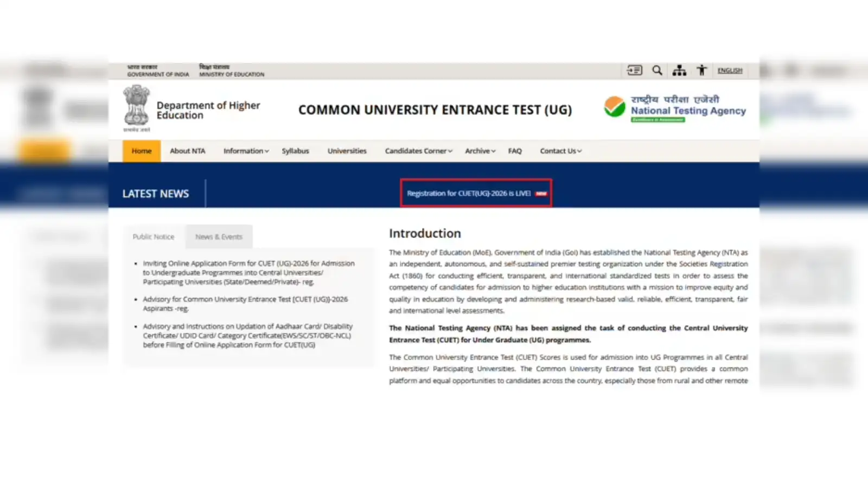Open the About NTA page
The height and width of the screenshot is (488, 868).
point(188,151)
